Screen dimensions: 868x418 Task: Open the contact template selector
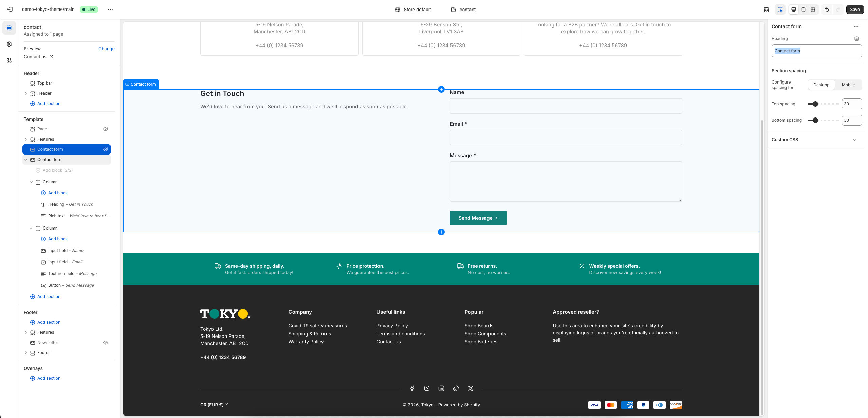point(463,10)
